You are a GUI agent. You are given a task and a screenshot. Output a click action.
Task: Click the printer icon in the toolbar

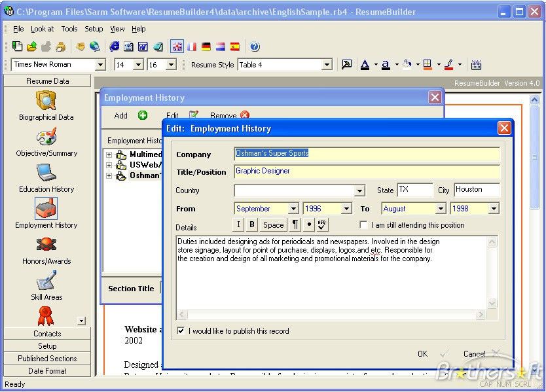click(x=61, y=46)
